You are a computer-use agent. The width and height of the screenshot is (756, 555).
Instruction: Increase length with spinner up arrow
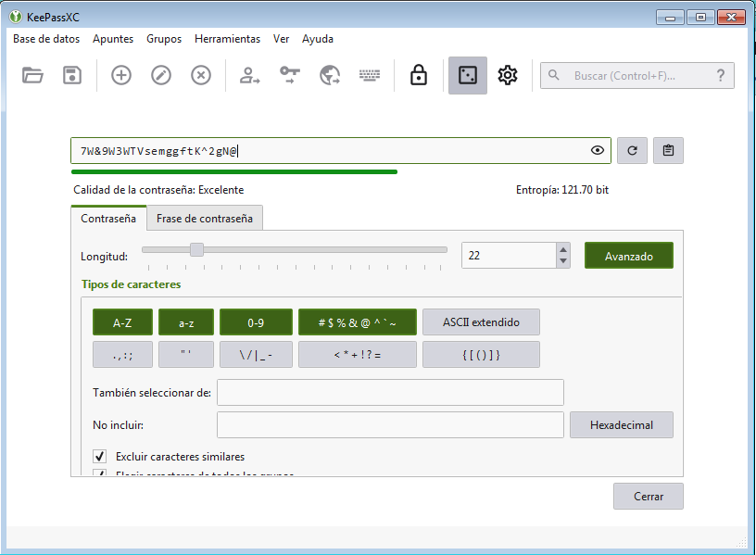click(563, 249)
